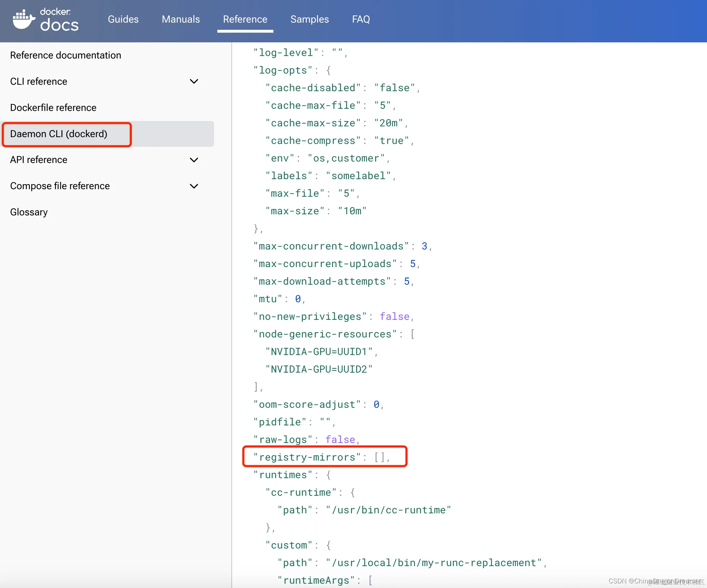Click the registry-mirrors line in code
The width and height of the screenshot is (707, 588).
[321, 457]
